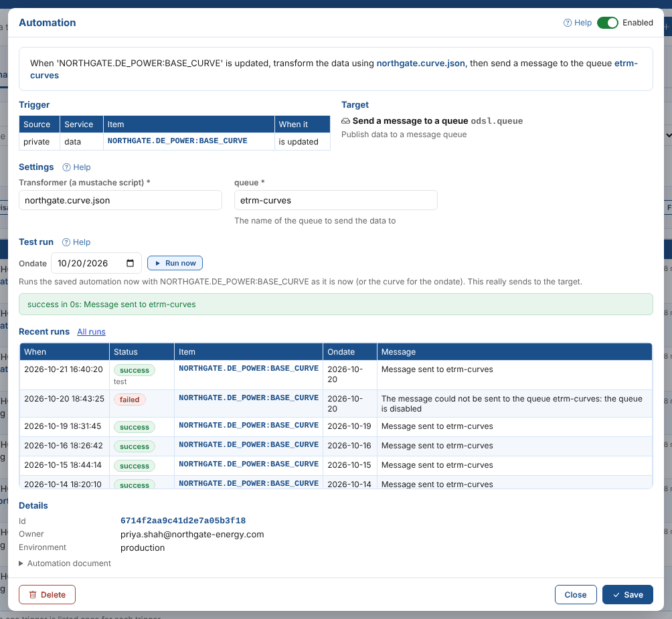Open item link in 2026-10-19 run row

tap(248, 425)
